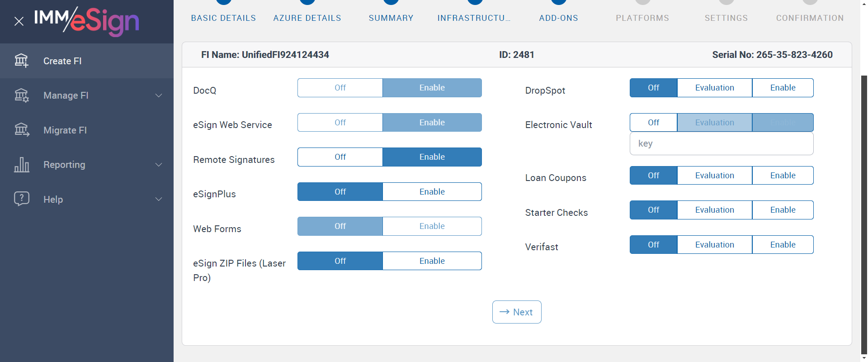Viewport: 868px width, 362px height.
Task: Turn eSignPlus Off
Action: 340,192
